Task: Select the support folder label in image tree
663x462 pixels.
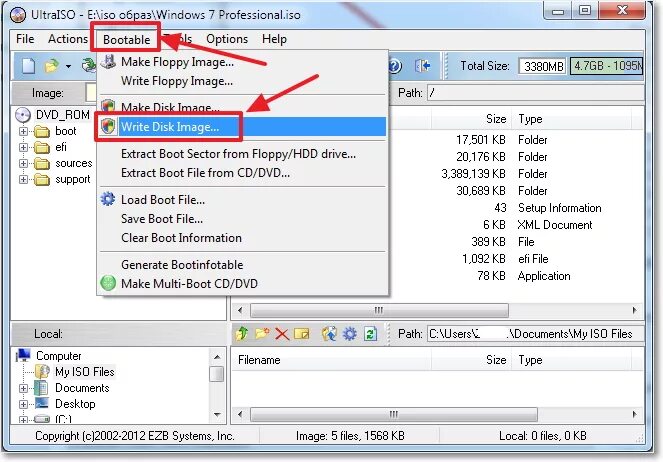Action: [73, 179]
